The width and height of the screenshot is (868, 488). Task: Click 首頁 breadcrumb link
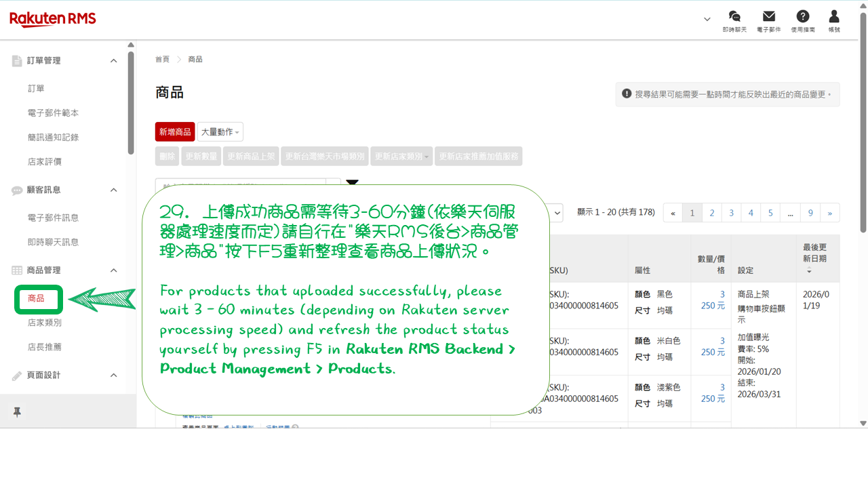[x=162, y=60]
